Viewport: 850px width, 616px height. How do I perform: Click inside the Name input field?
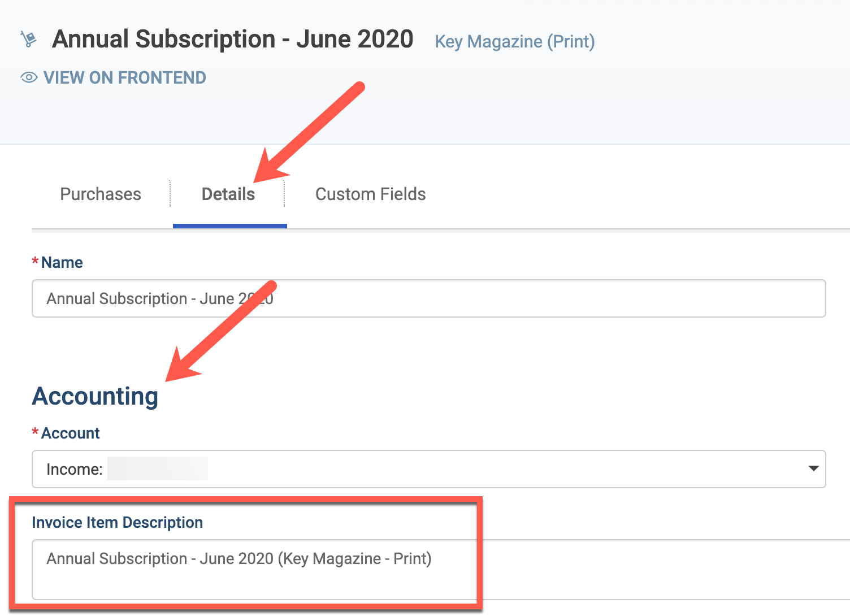tap(429, 298)
